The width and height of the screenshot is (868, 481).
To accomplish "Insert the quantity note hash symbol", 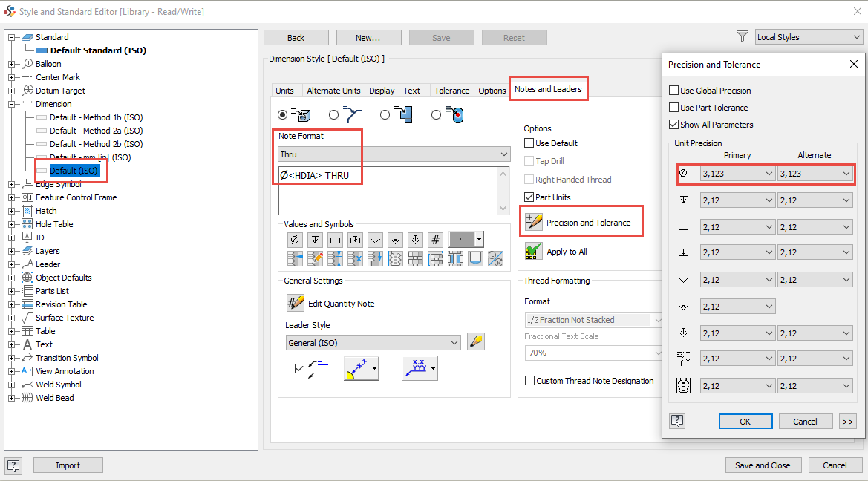I will pyautogui.click(x=436, y=240).
